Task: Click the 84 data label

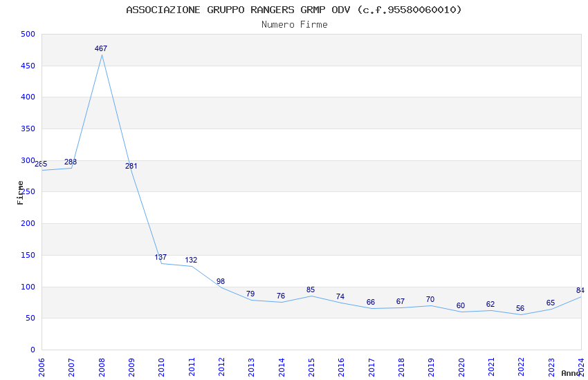Action: point(580,290)
